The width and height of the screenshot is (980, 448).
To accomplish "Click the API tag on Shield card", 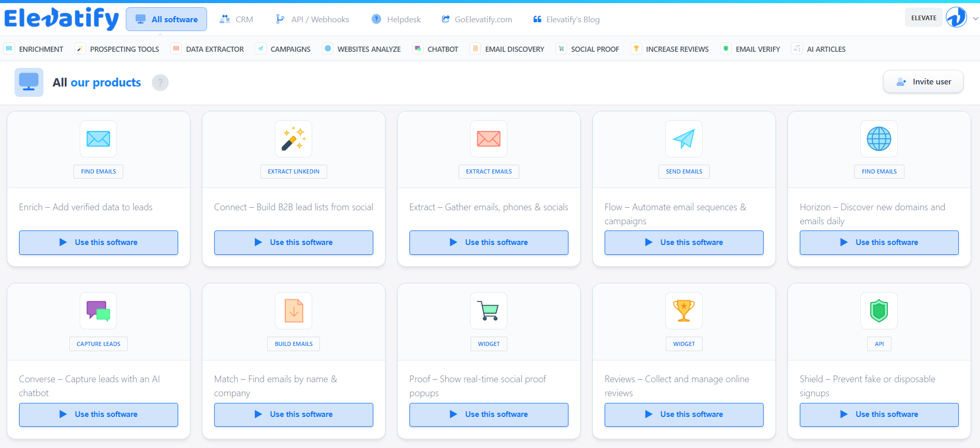I will pos(879,344).
